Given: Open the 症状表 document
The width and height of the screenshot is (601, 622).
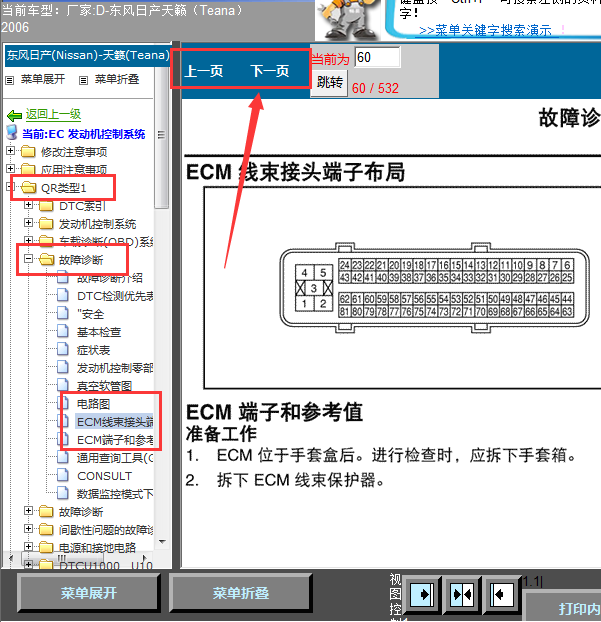Looking at the screenshot, I should point(94,350).
